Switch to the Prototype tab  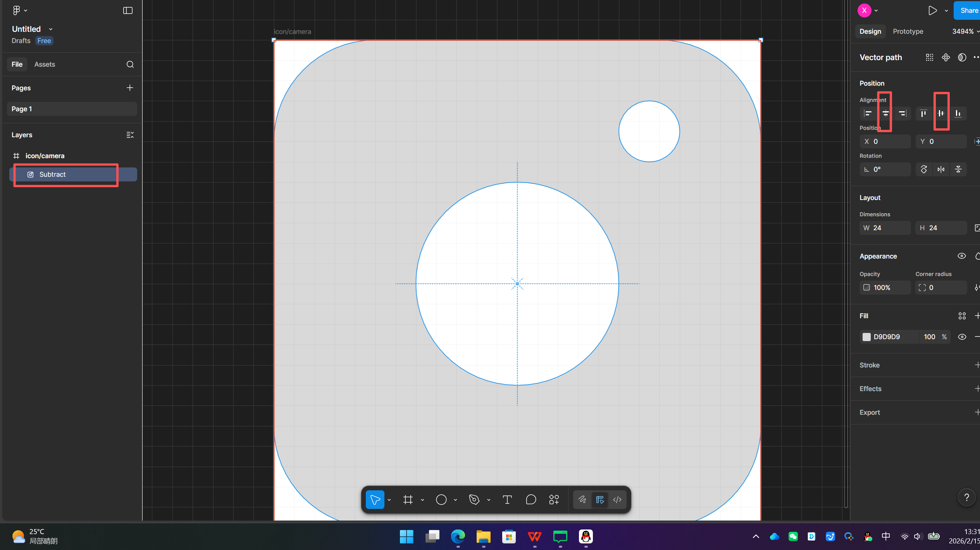[908, 31]
